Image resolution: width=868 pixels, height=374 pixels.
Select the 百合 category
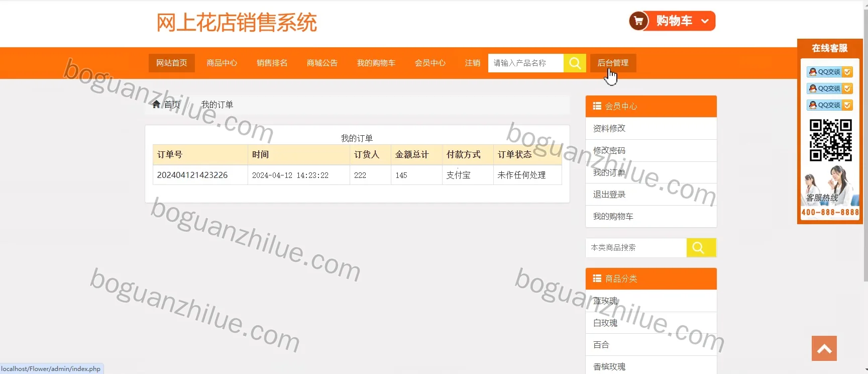click(651, 344)
